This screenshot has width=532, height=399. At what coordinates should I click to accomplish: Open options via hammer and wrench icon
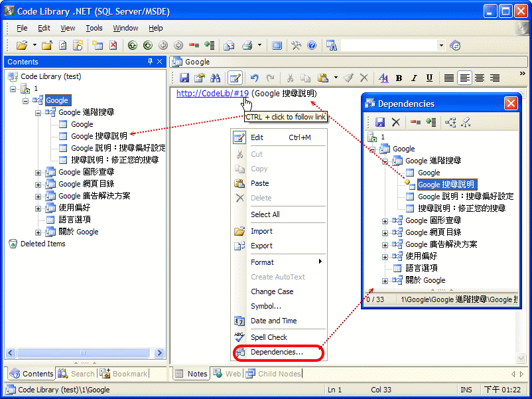(x=296, y=45)
